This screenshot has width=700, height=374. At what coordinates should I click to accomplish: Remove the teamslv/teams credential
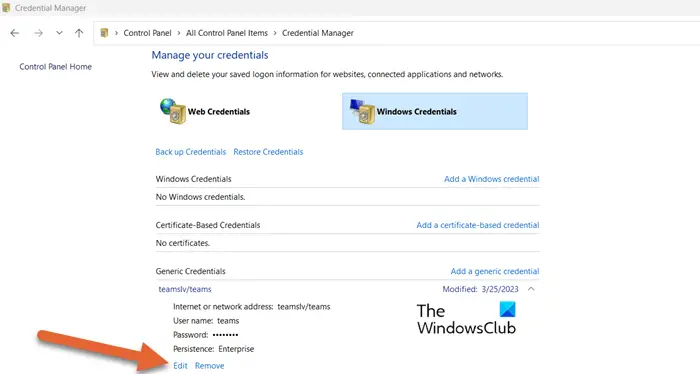(209, 366)
